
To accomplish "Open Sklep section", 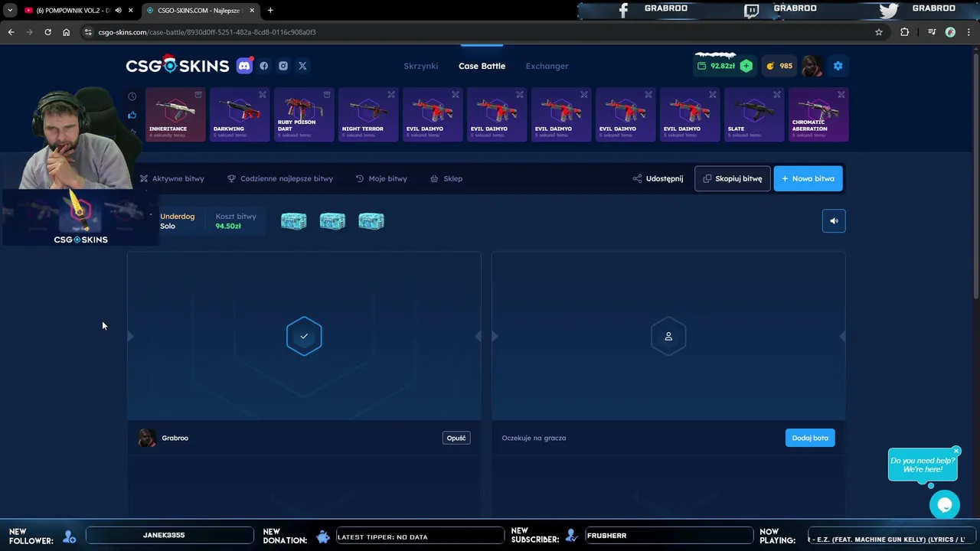I will (x=446, y=178).
